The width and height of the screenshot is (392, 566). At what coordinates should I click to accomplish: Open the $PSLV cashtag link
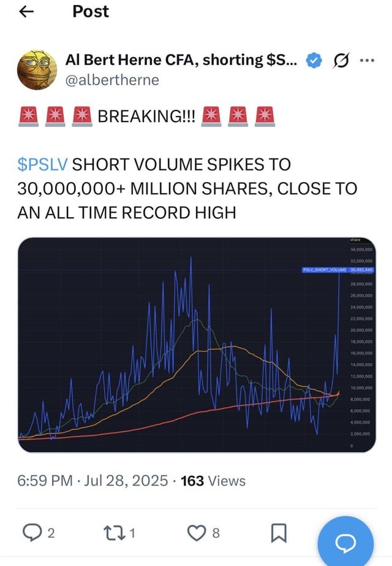(42, 164)
